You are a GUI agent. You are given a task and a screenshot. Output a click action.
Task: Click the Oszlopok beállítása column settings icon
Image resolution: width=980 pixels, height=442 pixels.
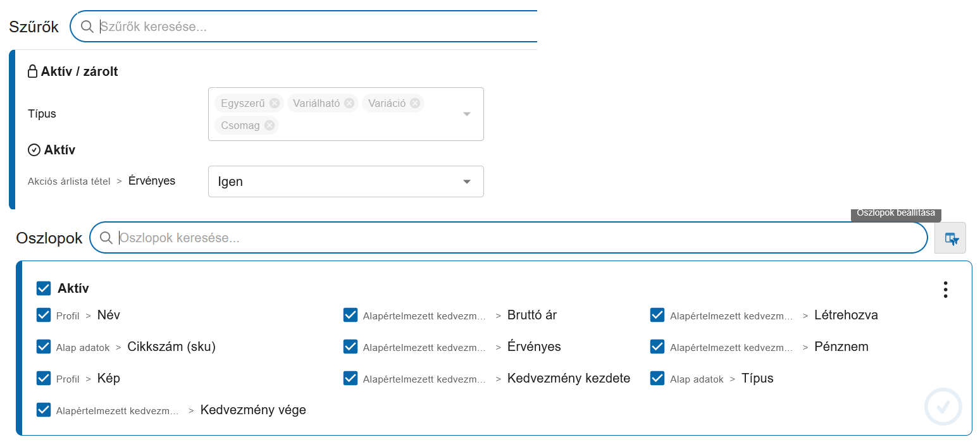point(950,238)
